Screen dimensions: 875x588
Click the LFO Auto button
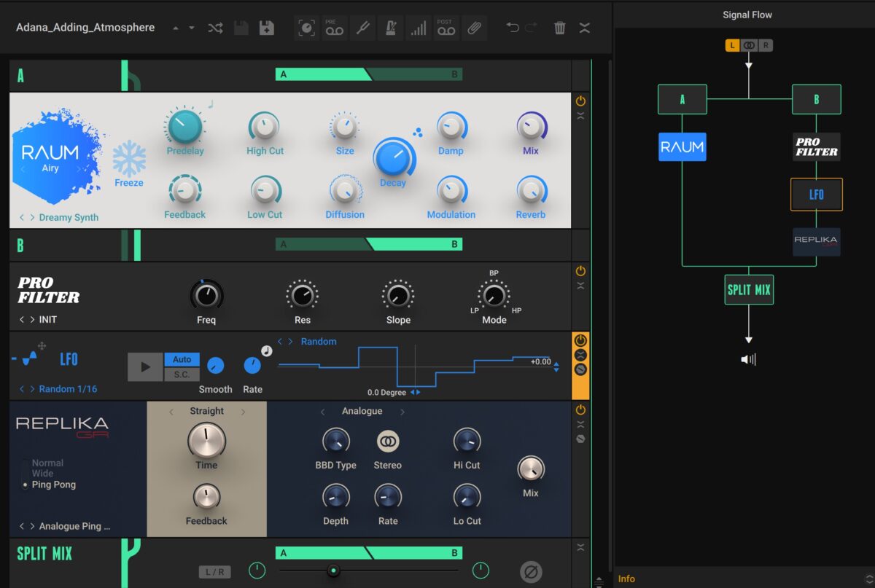pos(182,359)
